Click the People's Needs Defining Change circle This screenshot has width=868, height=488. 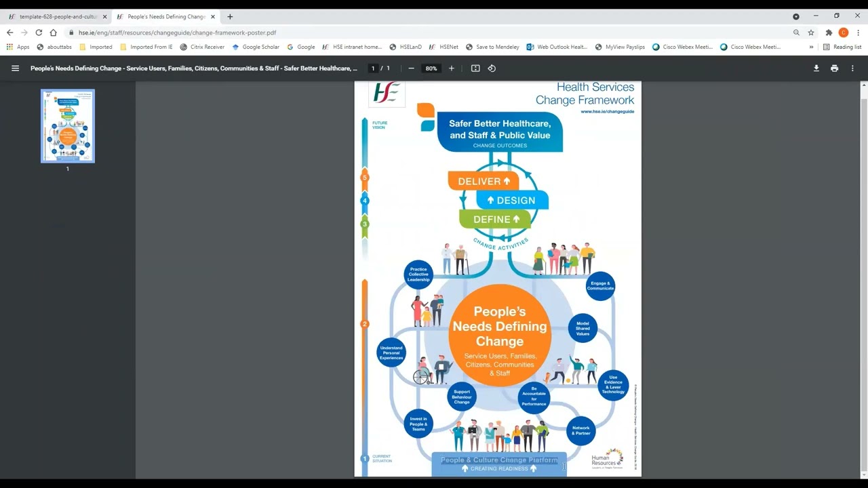(x=500, y=335)
